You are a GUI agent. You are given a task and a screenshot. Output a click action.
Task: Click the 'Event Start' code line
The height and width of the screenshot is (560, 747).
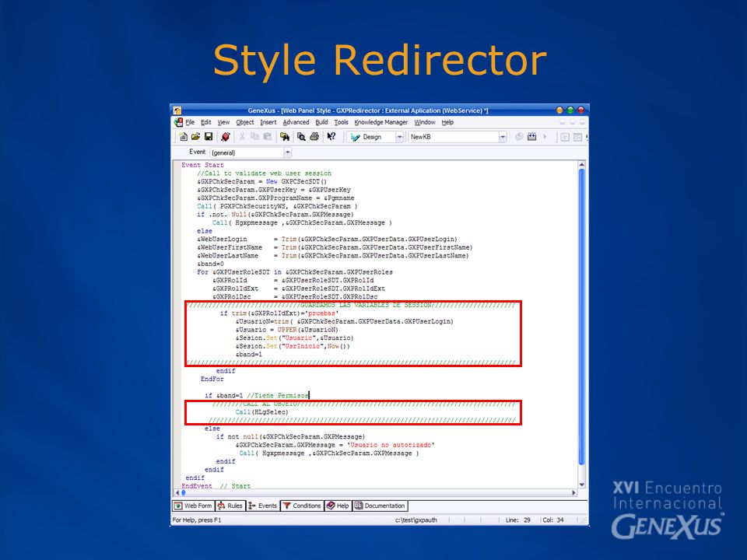(x=202, y=165)
